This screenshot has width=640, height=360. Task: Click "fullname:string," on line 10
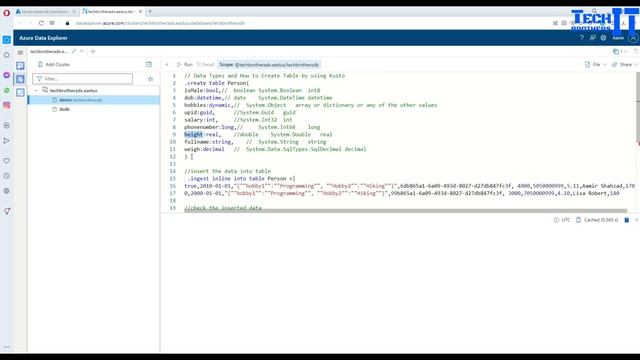(x=209, y=142)
